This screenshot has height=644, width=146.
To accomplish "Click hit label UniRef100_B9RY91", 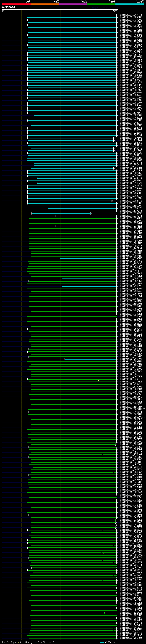I will coord(131,65).
